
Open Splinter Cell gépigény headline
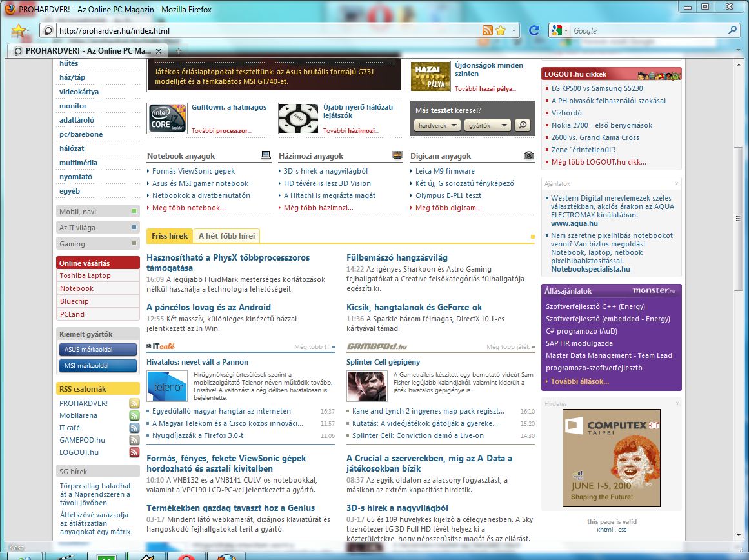[383, 362]
